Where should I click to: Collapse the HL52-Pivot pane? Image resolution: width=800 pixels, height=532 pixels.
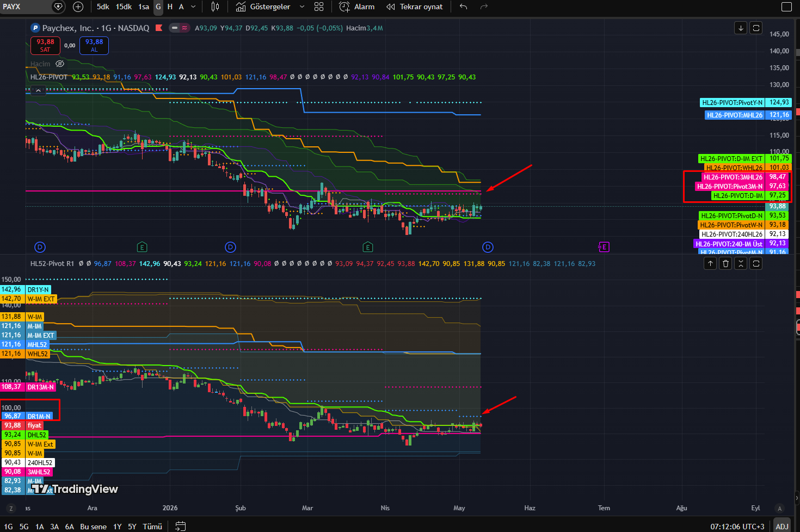point(741,263)
